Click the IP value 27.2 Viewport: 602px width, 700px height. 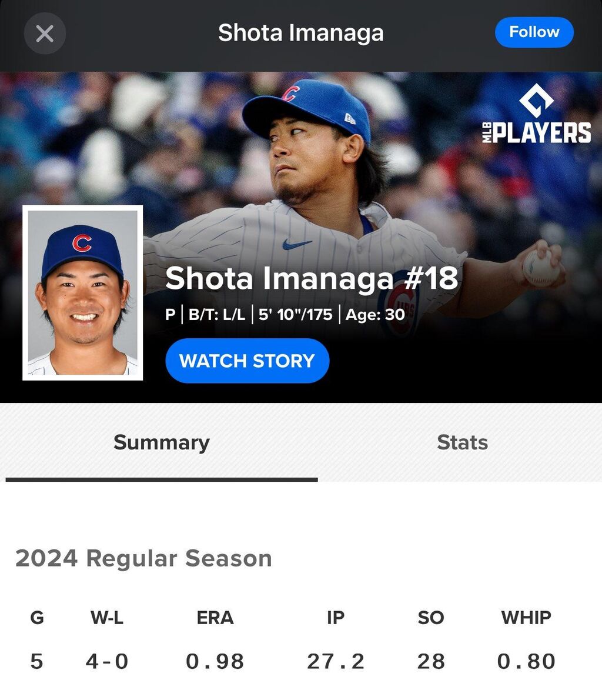pos(336,661)
